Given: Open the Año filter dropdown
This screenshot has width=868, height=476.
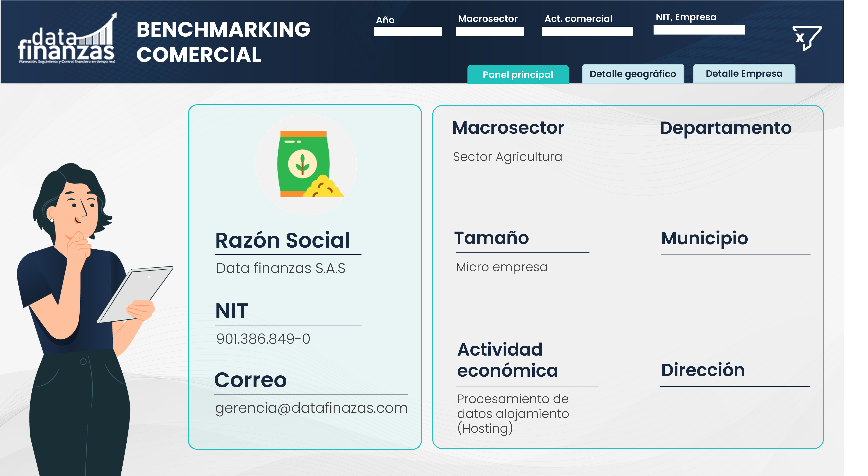Looking at the screenshot, I should point(408,31).
